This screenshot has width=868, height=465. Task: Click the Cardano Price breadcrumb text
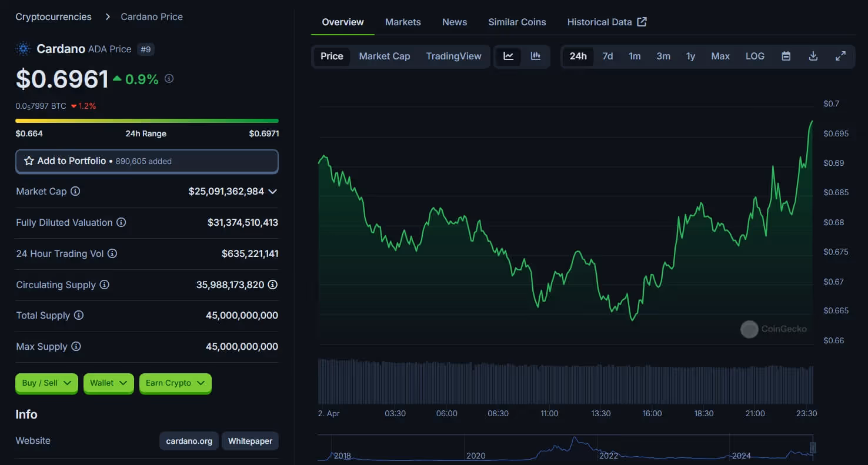(152, 17)
